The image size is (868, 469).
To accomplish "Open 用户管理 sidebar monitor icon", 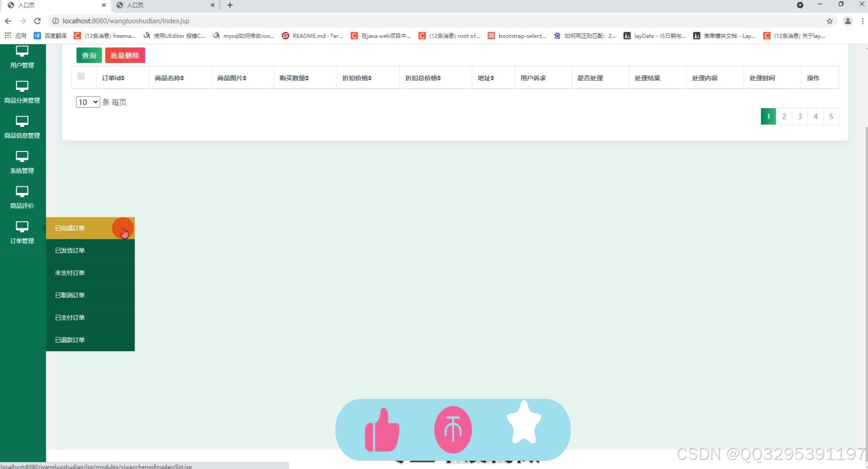I will pos(22,51).
